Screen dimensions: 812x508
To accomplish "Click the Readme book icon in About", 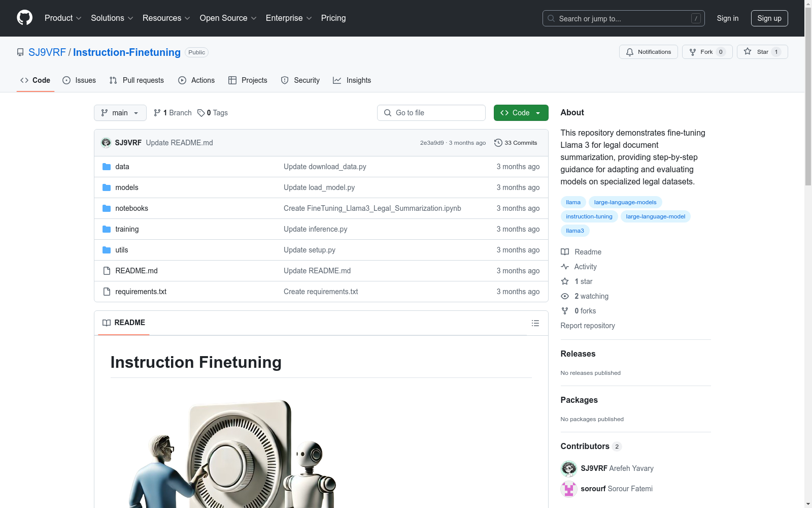I will (565, 252).
